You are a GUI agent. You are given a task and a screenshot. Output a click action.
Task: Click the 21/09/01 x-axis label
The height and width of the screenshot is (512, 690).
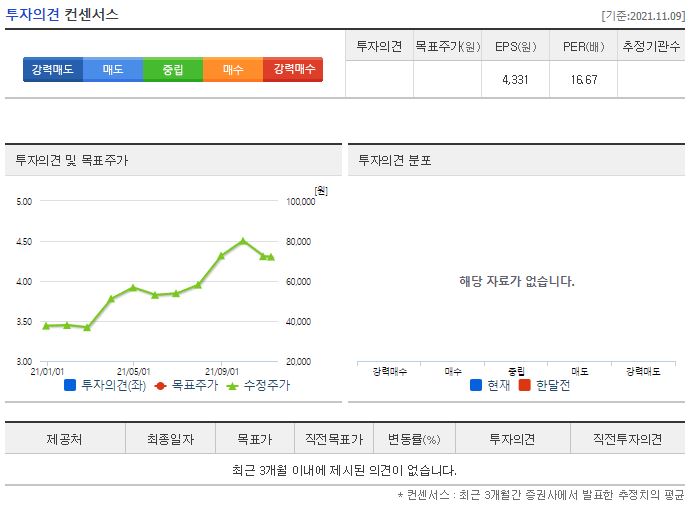tap(222, 372)
